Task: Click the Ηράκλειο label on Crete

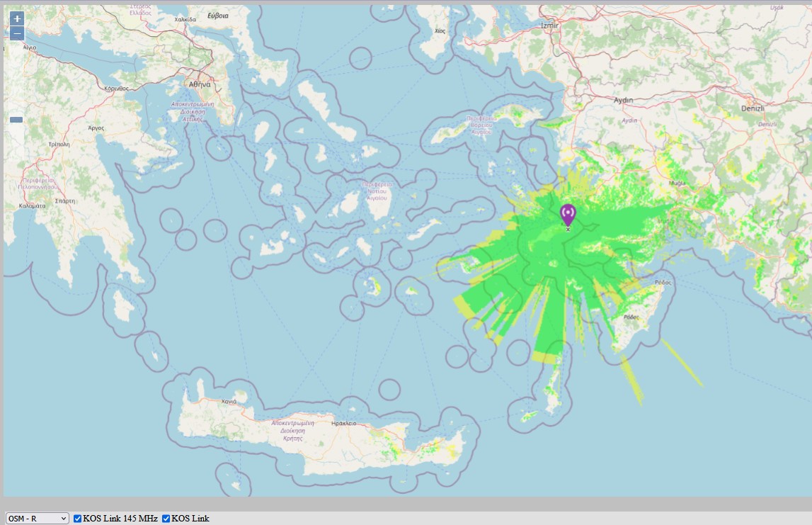Action: pos(344,424)
